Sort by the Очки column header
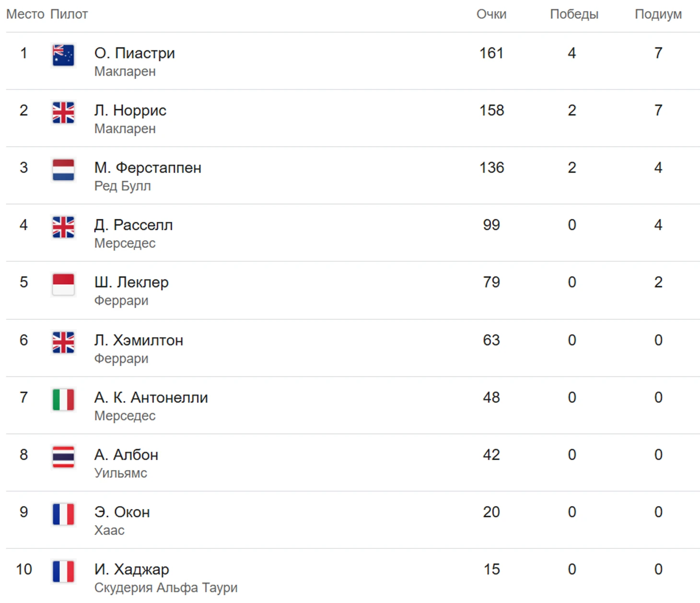This screenshot has width=700, height=603. [491, 14]
